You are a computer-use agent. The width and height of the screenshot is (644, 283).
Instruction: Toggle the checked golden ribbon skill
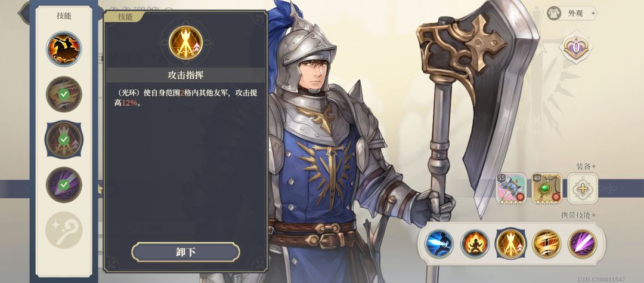(x=64, y=94)
